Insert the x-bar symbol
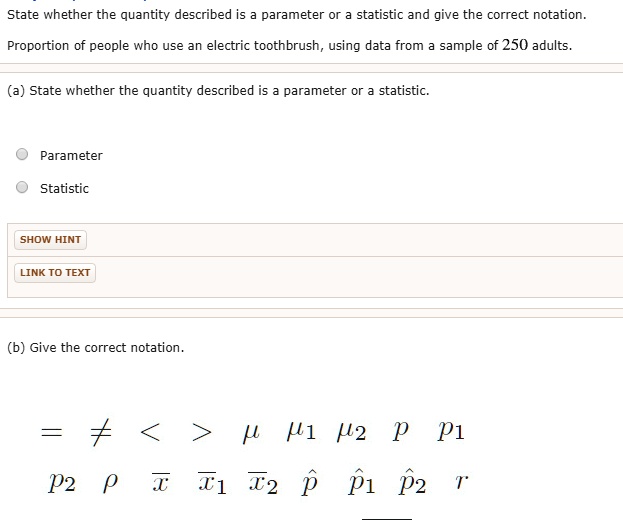The image size is (623, 520). (158, 484)
